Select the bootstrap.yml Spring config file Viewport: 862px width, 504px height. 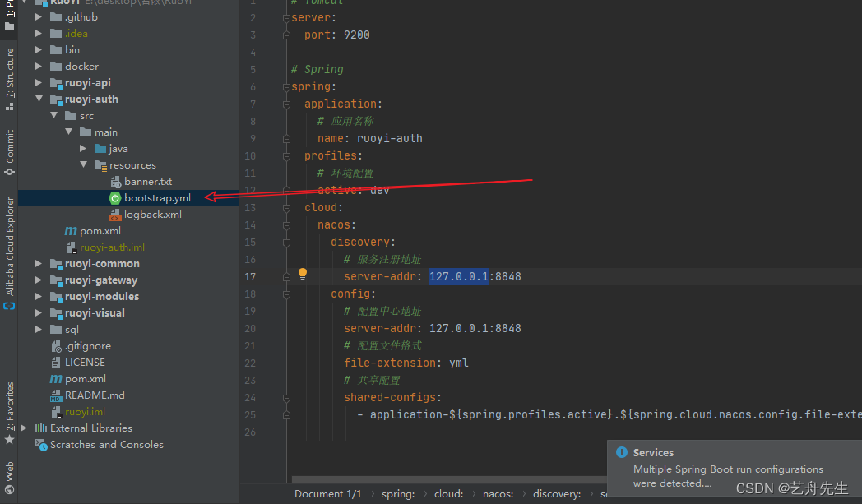coord(157,198)
